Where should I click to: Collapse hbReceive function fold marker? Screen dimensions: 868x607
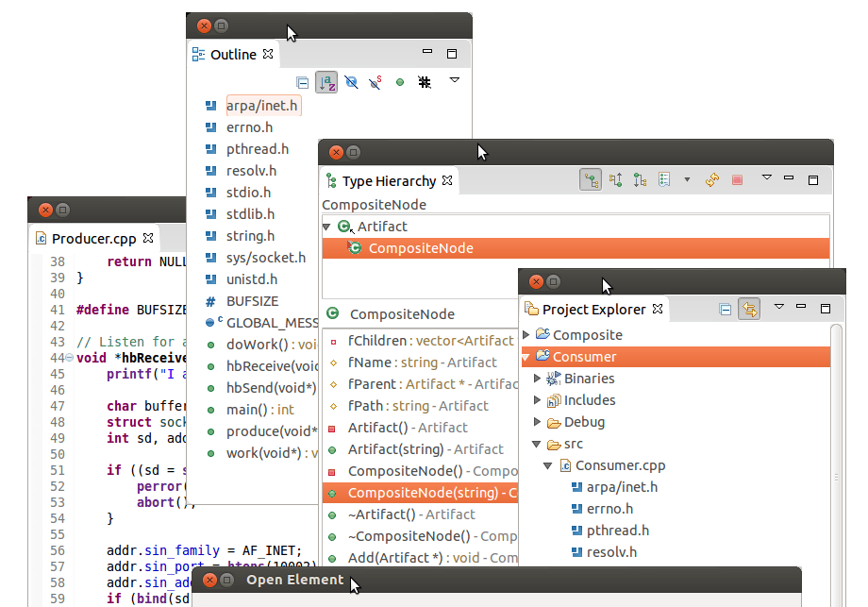pos(69,358)
